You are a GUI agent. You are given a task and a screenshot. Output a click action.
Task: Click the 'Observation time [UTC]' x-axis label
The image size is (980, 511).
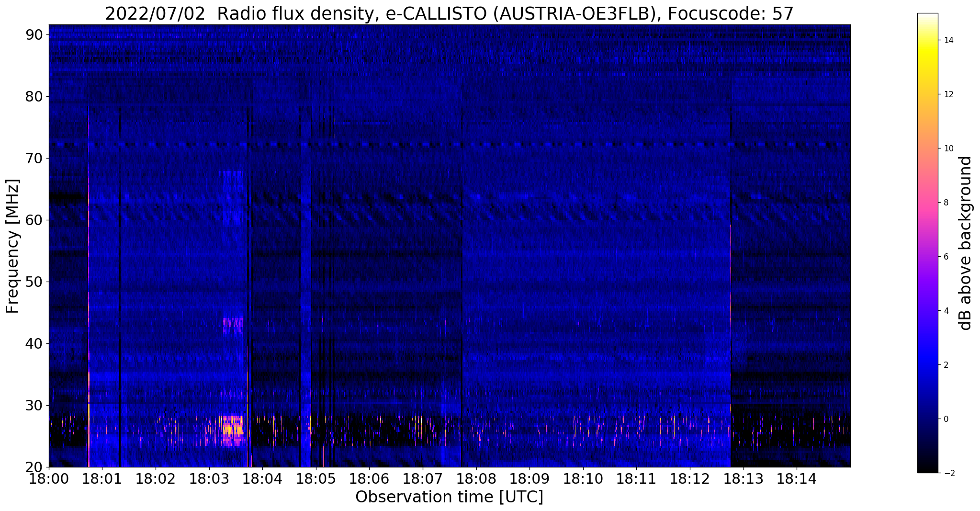pyautogui.click(x=449, y=497)
